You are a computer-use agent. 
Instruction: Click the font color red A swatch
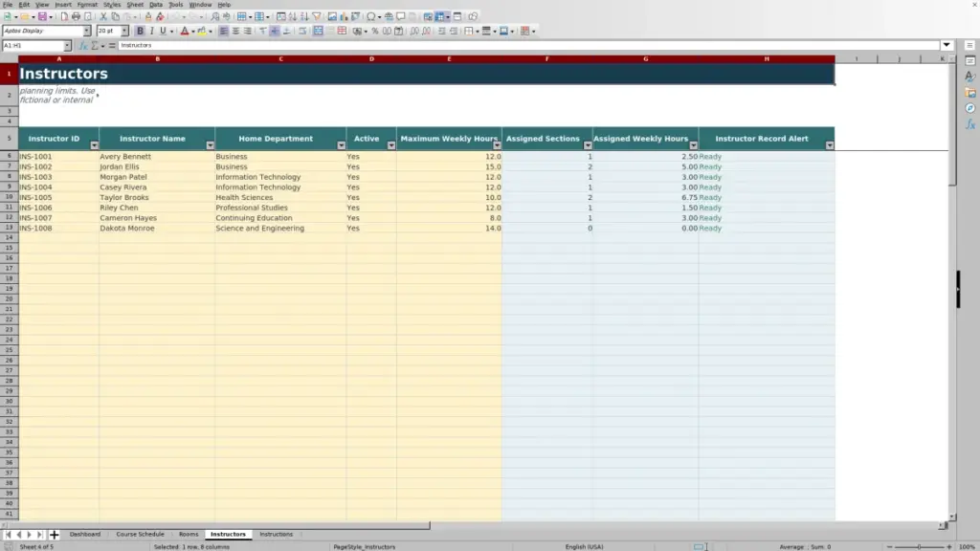tap(185, 31)
